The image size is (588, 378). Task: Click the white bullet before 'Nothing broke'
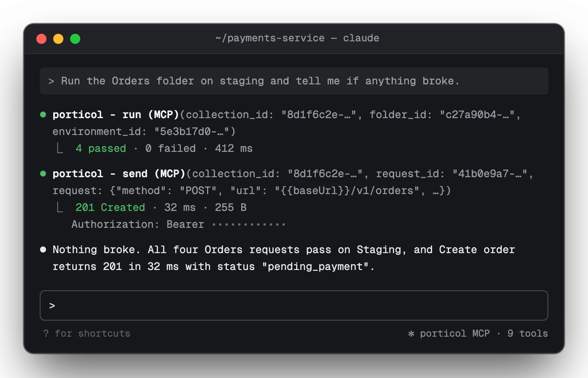[x=43, y=249]
